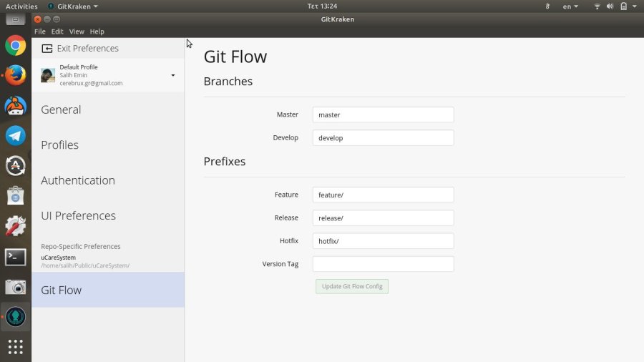Click the GitKraken icon in the dock
The height and width of the screenshot is (362, 644).
(x=15, y=317)
